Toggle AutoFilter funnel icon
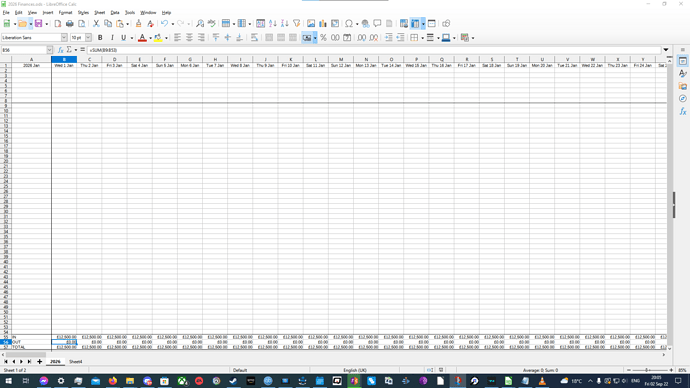The height and width of the screenshot is (388, 690). click(297, 23)
